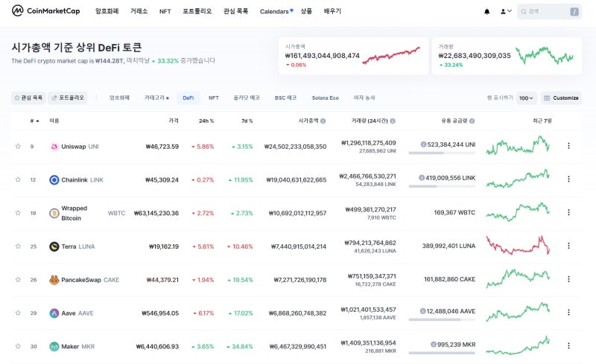Open the three-dot menu for Uniswap

568,145
